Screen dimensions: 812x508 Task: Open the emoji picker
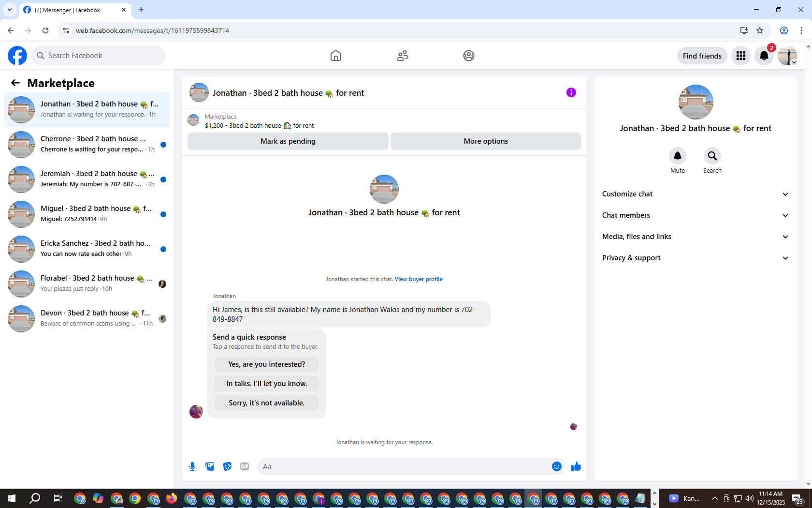(x=557, y=466)
